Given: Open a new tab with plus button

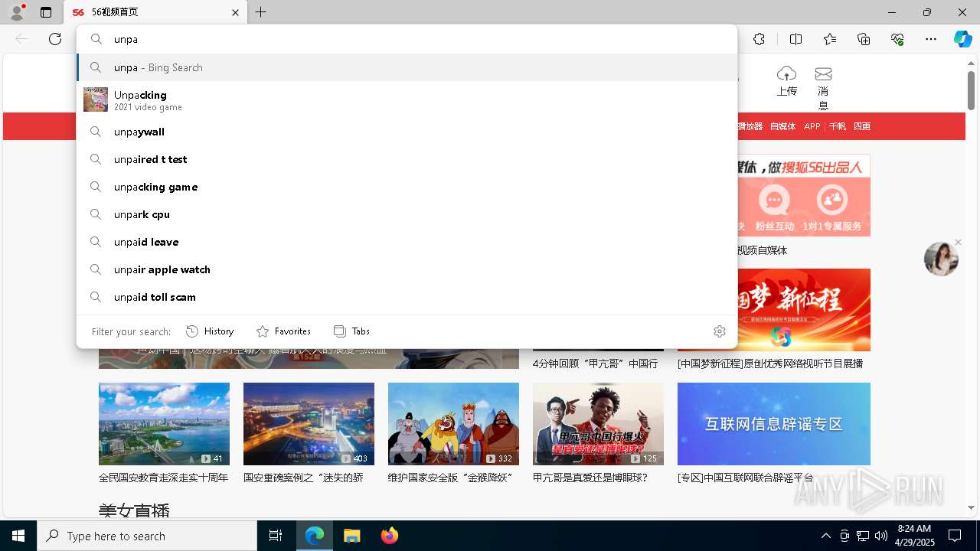Looking at the screenshot, I should (x=261, y=12).
